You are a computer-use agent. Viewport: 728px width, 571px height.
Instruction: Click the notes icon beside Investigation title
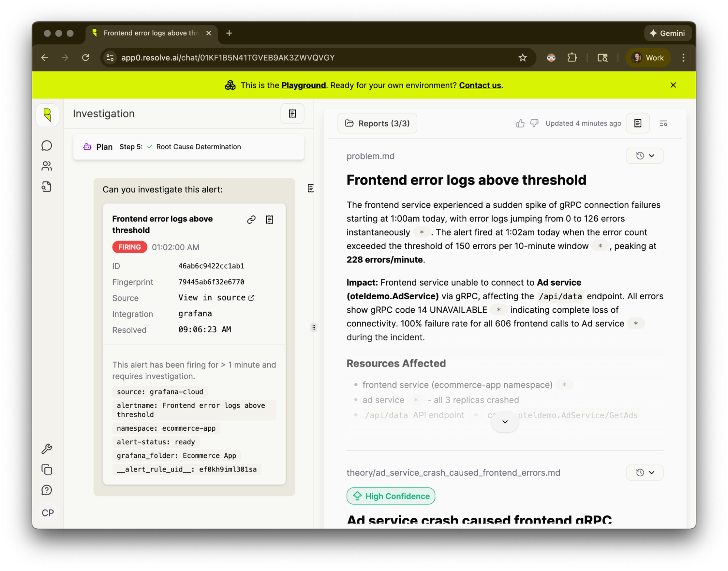point(292,114)
